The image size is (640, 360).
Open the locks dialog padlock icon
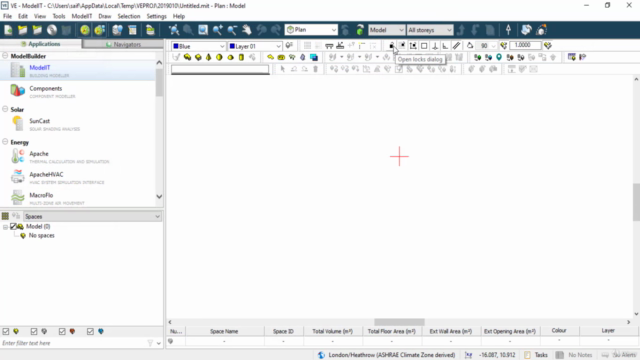coord(391,46)
